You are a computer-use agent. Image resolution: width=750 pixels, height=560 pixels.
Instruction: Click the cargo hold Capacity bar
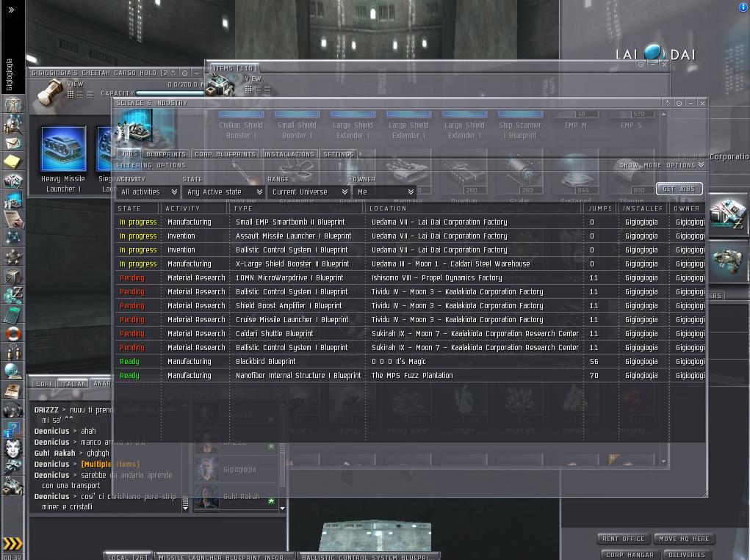point(170,93)
